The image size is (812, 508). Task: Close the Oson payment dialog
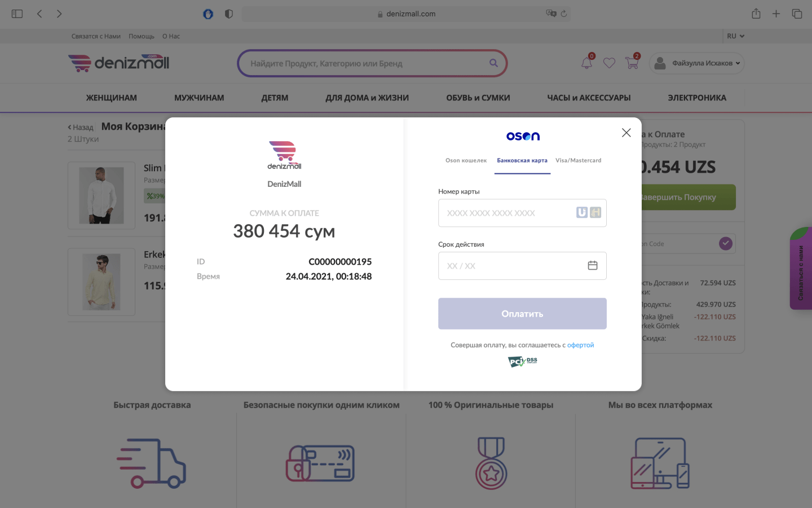tap(626, 133)
